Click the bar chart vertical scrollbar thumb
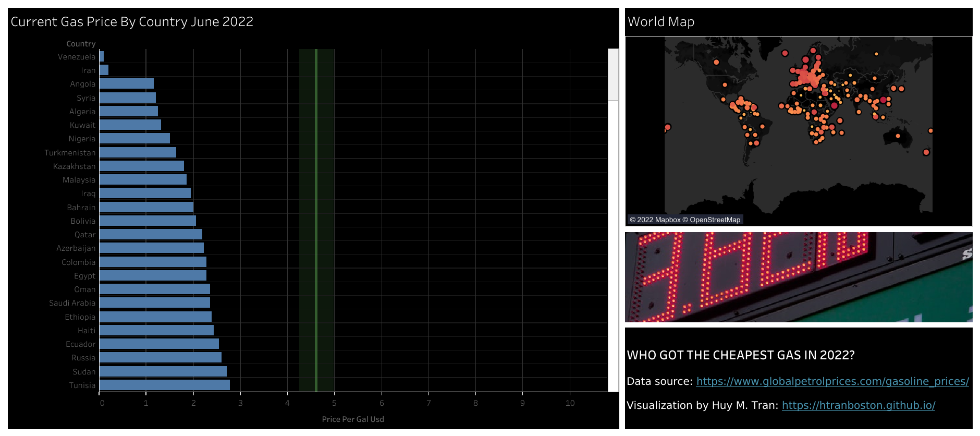The width and height of the screenshot is (980, 436). point(612,75)
